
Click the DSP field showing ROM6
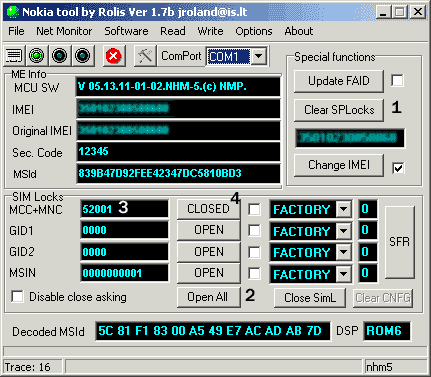click(387, 331)
